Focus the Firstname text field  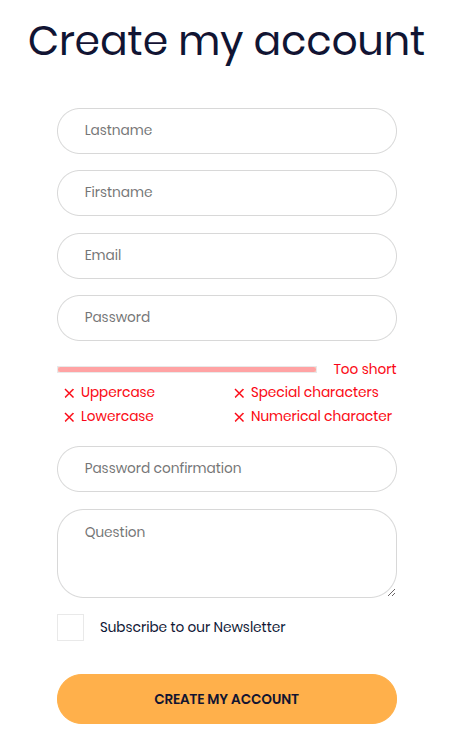point(227,193)
